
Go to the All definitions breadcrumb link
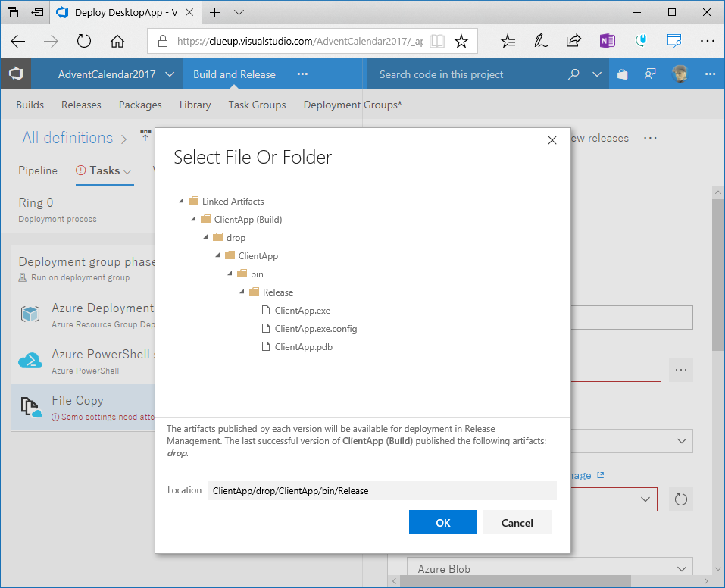click(67, 138)
